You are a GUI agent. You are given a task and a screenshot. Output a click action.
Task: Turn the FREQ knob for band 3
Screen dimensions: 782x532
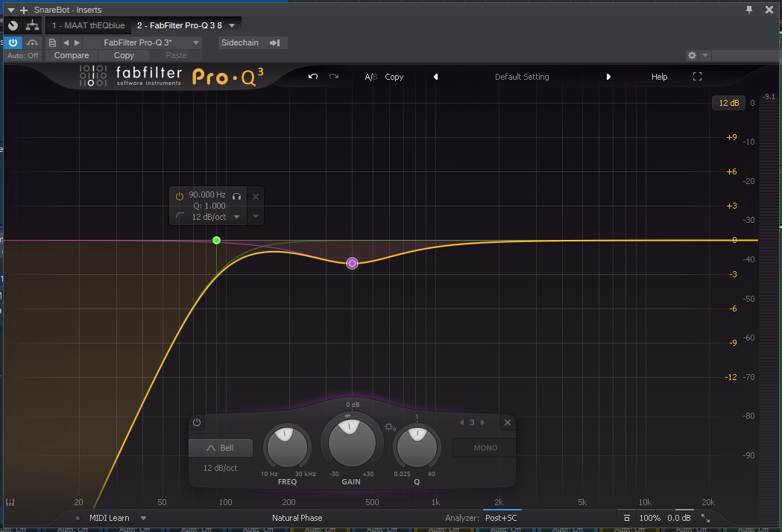pos(287,447)
